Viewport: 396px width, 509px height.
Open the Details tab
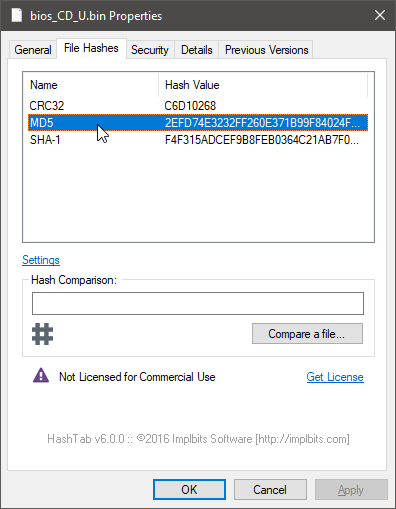[x=197, y=50]
